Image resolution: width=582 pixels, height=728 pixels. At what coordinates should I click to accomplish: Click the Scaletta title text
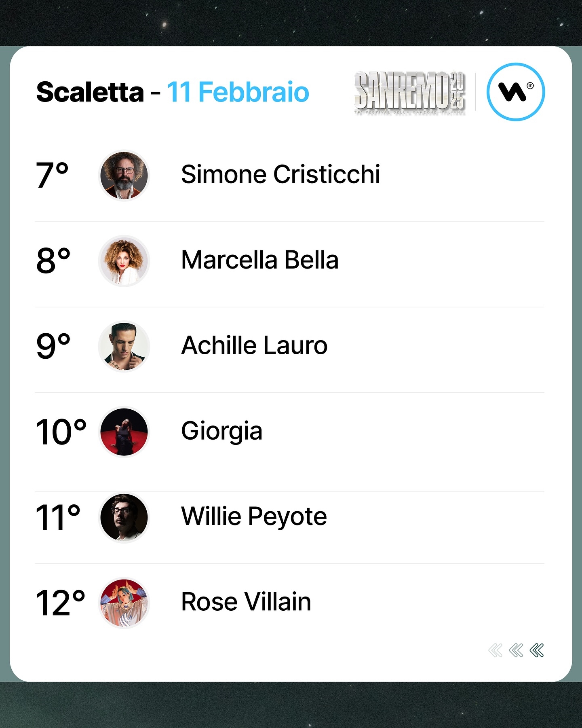(x=90, y=92)
